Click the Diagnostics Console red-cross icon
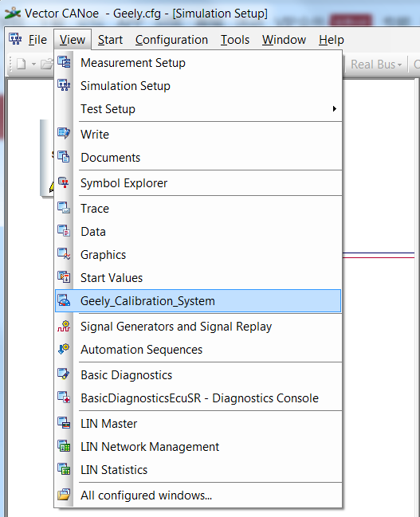Screen dimensions: 420x517 click(64, 398)
